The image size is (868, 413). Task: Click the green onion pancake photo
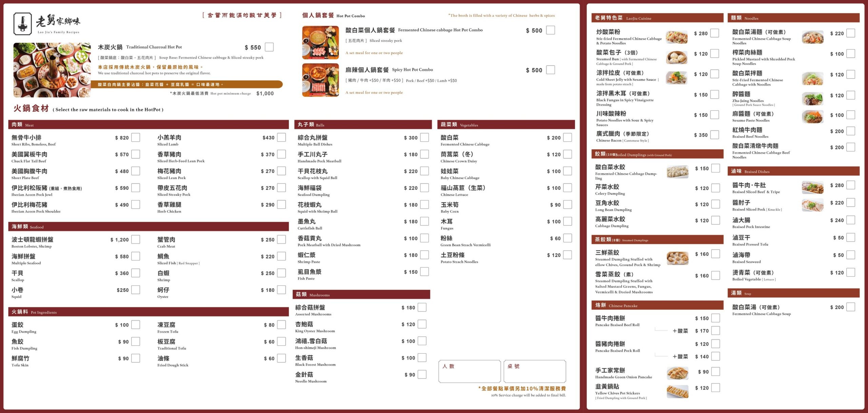pos(677,373)
